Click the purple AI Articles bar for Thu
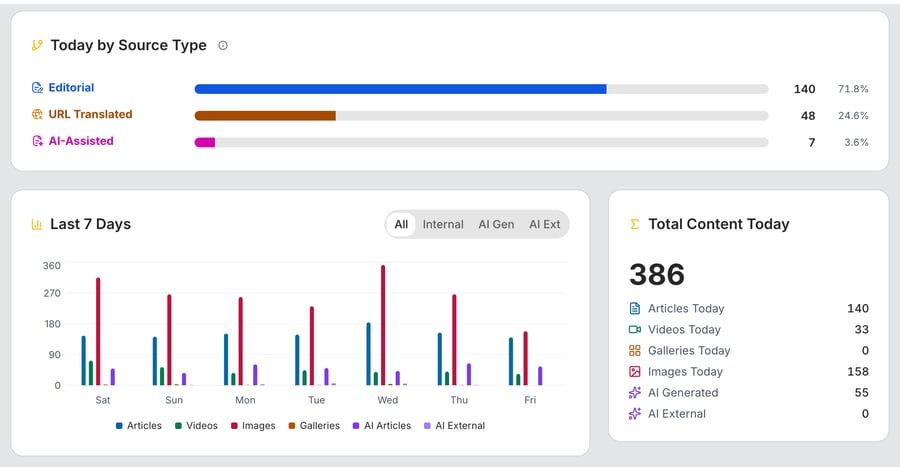 (469, 375)
